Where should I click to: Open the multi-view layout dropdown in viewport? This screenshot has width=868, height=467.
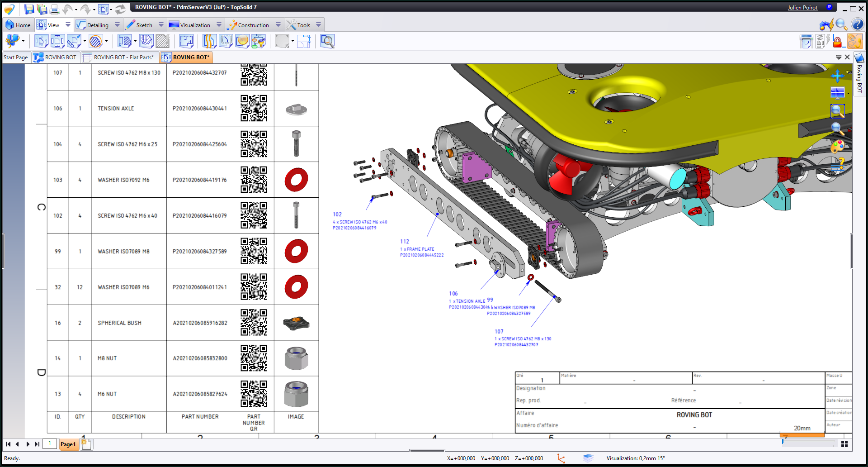click(x=848, y=93)
